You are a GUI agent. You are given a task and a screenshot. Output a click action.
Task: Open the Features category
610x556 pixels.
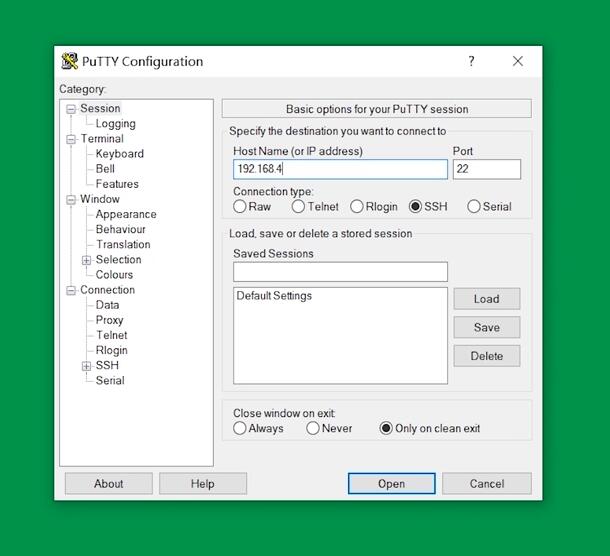click(117, 184)
